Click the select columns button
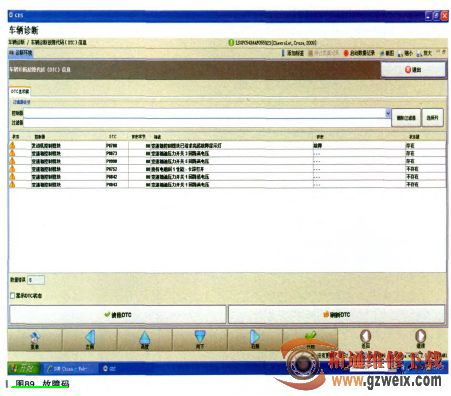The width and height of the screenshot is (451, 396). coord(432,118)
